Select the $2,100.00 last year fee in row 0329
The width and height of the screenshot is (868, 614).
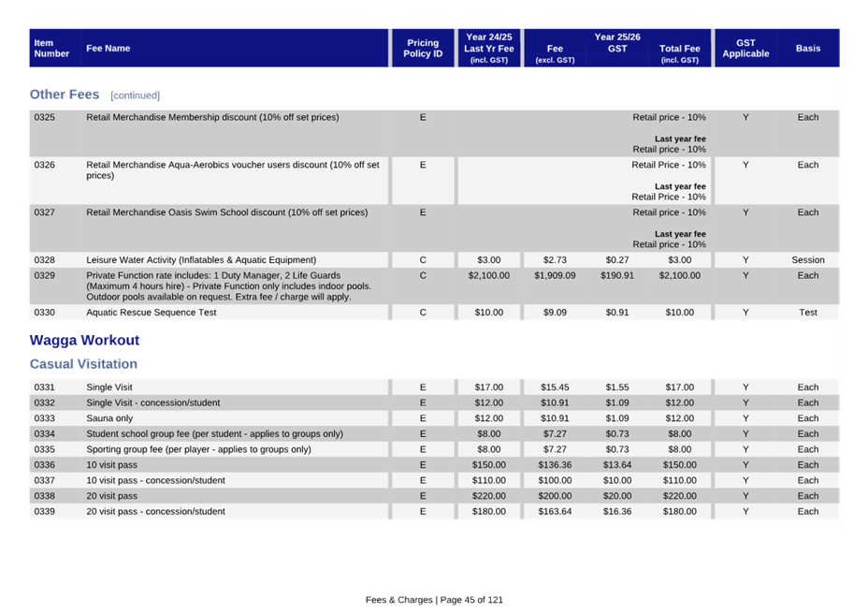[489, 275]
